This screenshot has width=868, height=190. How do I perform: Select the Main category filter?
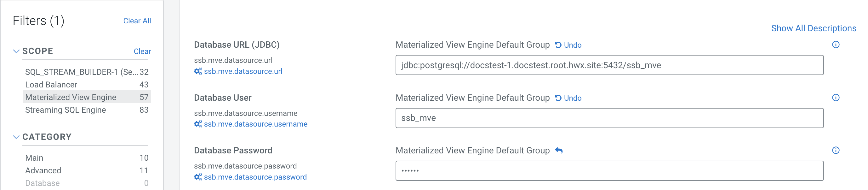tap(34, 157)
